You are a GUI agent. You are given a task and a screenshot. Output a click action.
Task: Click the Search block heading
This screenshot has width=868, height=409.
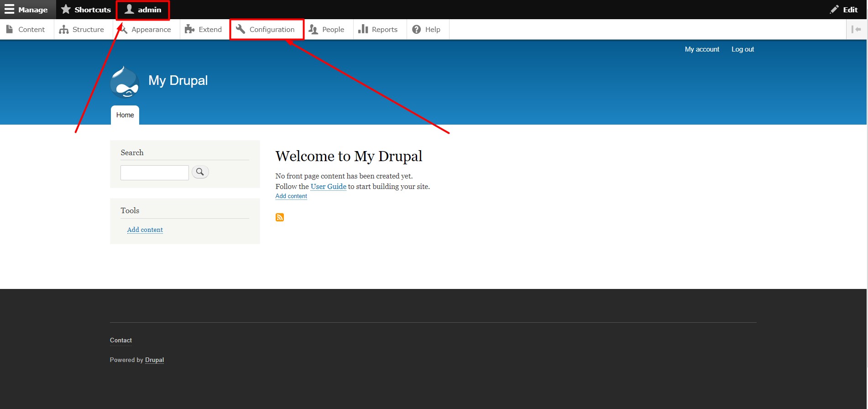pos(132,152)
